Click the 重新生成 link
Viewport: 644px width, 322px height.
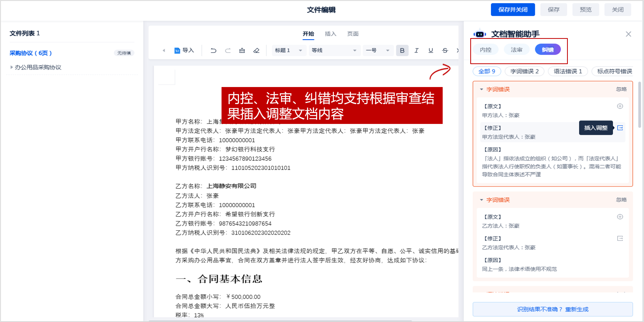(577, 310)
